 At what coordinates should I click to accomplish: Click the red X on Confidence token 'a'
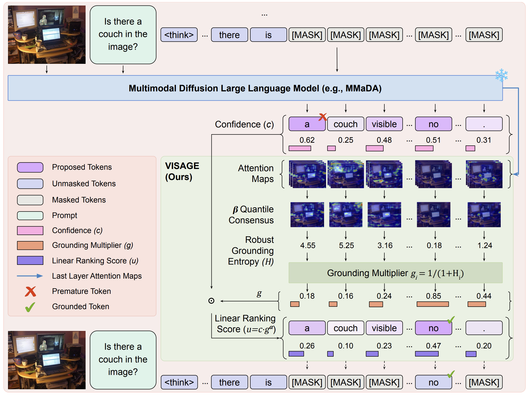point(323,117)
